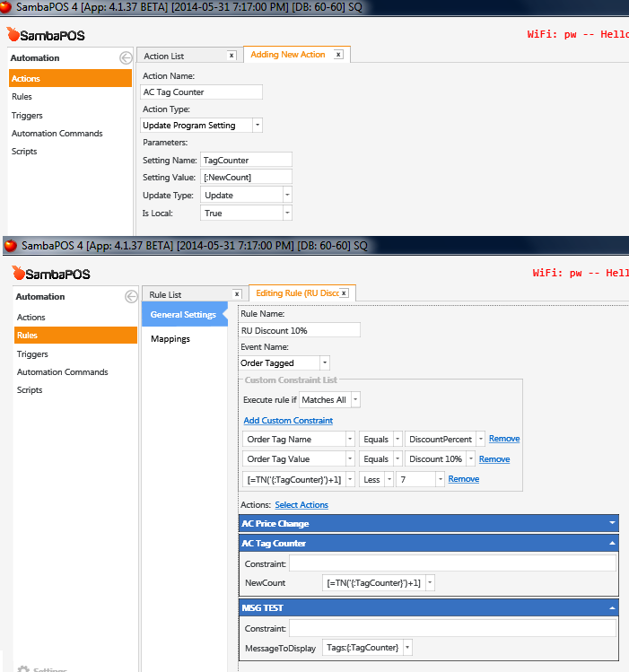Open dropdown of value 7 constraint

pyautogui.click(x=440, y=479)
